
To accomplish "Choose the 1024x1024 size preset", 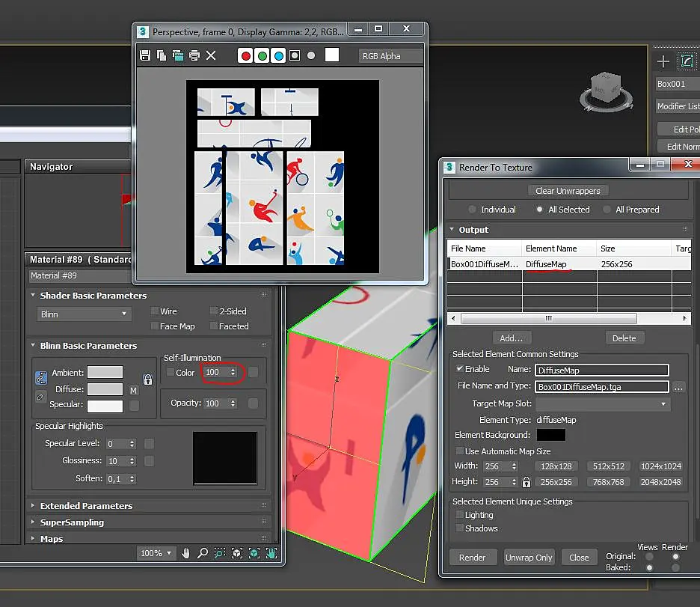I will pos(660,466).
